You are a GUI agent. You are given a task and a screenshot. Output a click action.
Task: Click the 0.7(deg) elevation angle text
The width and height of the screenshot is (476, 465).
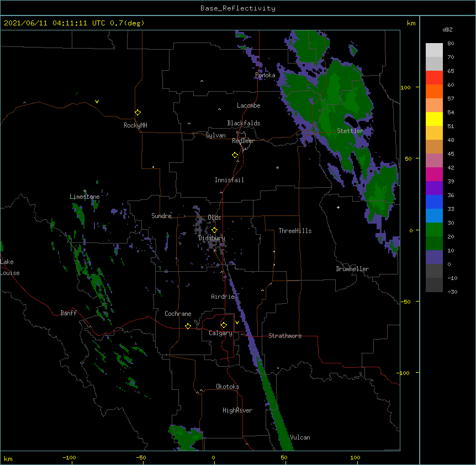127,23
